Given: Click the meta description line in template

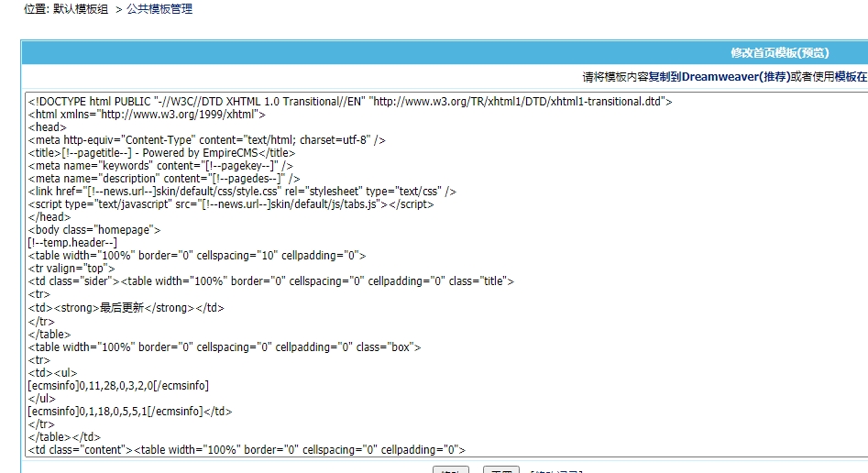Looking at the screenshot, I should coord(164,179).
